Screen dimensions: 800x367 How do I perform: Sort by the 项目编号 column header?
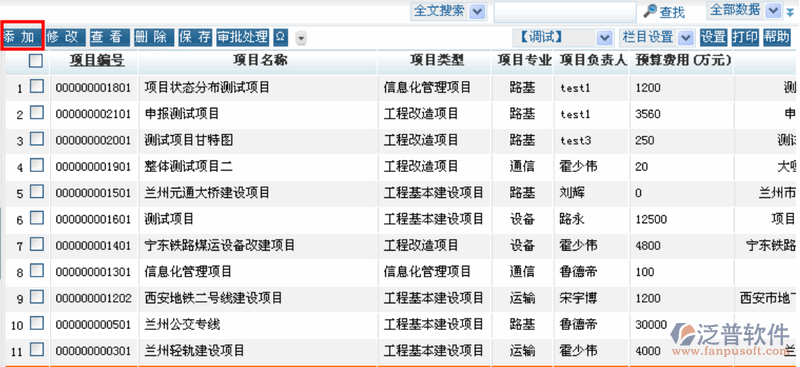click(97, 60)
